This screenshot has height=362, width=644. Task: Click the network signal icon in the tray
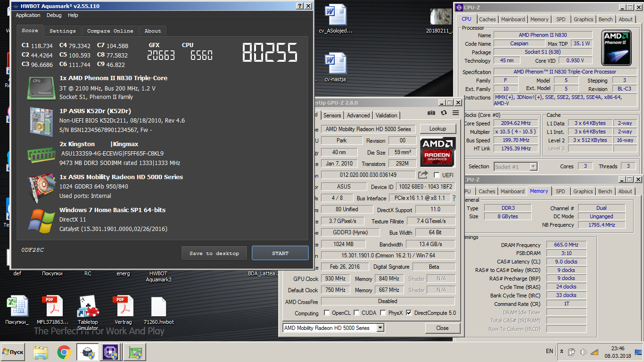tap(595, 352)
